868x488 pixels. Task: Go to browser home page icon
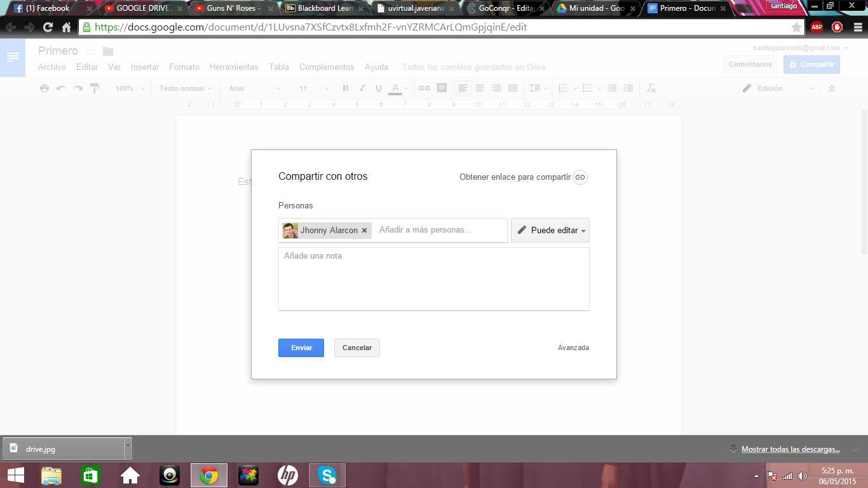click(x=66, y=27)
